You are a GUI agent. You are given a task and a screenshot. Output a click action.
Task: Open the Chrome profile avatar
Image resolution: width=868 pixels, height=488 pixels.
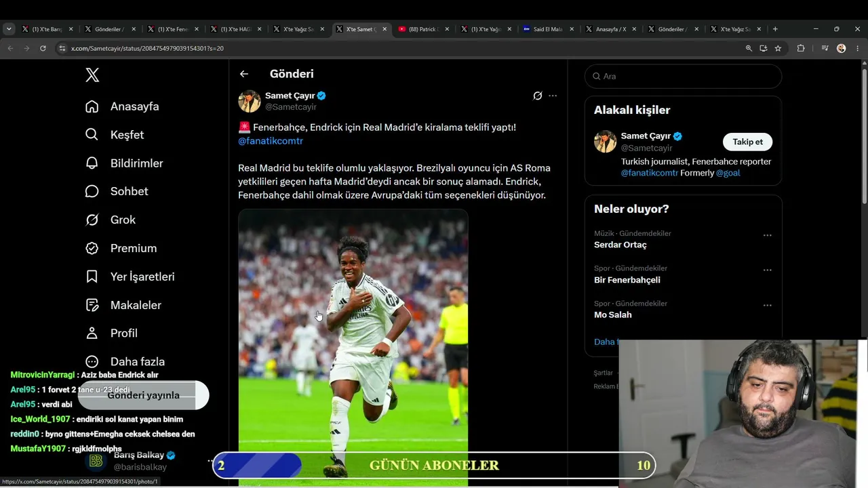[x=842, y=48]
